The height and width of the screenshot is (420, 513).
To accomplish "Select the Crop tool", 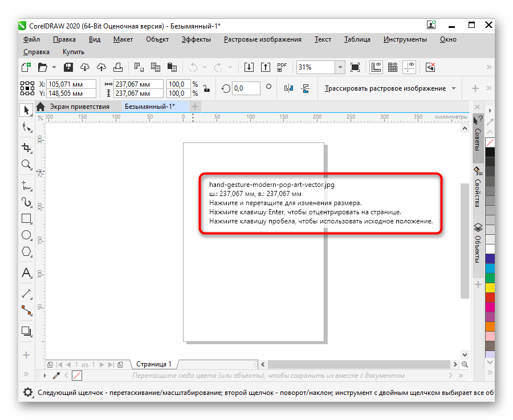I will point(26,148).
